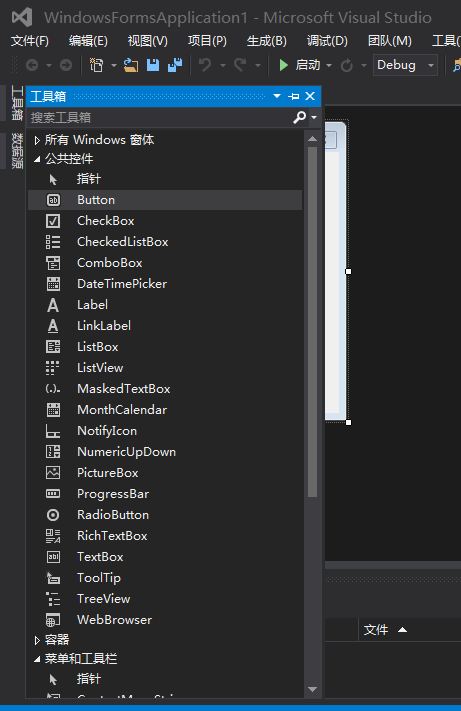The image size is (461, 711).
Task: Select the Label control icon
Action: click(53, 305)
